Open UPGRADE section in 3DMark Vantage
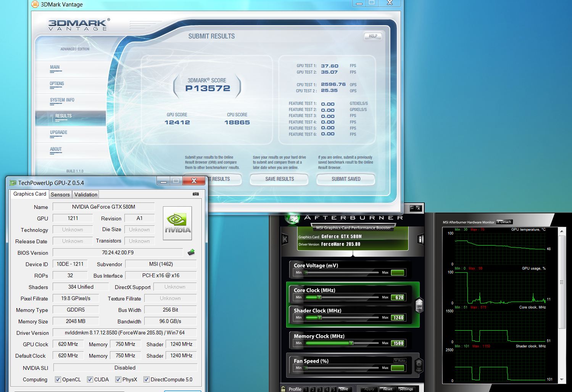572x392 pixels. (70, 134)
